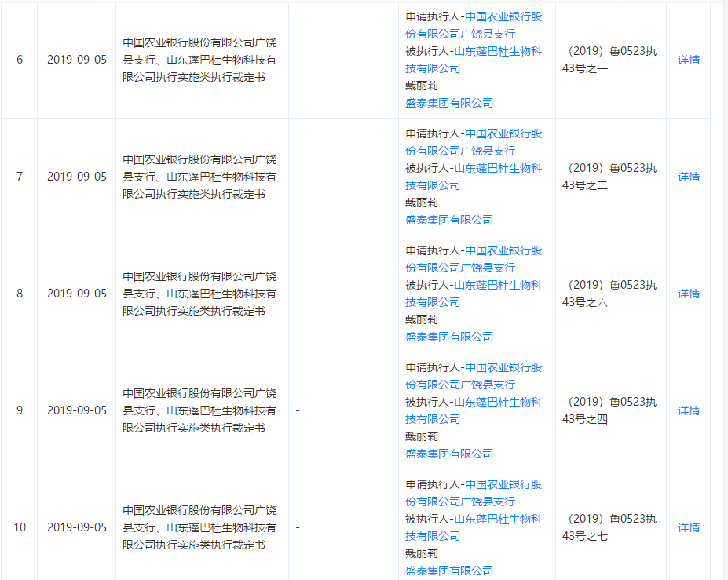
Task: Open 盛泰集团有限公司 link in row 7
Action: 449,220
